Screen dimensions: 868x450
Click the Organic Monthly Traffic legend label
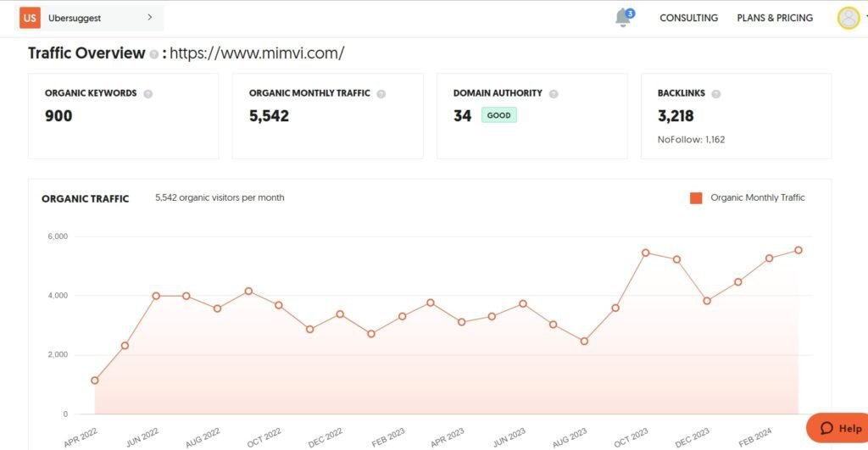[x=758, y=197]
